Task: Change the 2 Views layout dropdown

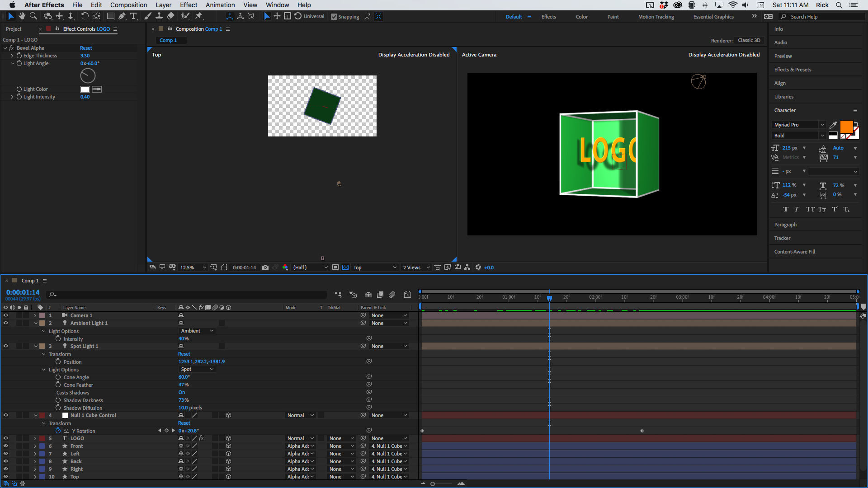Action: tap(415, 267)
